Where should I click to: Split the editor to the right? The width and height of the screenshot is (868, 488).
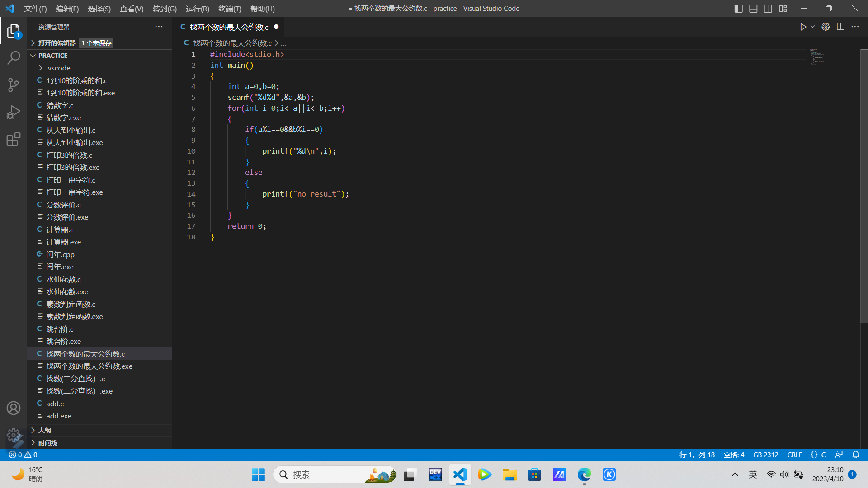click(840, 27)
